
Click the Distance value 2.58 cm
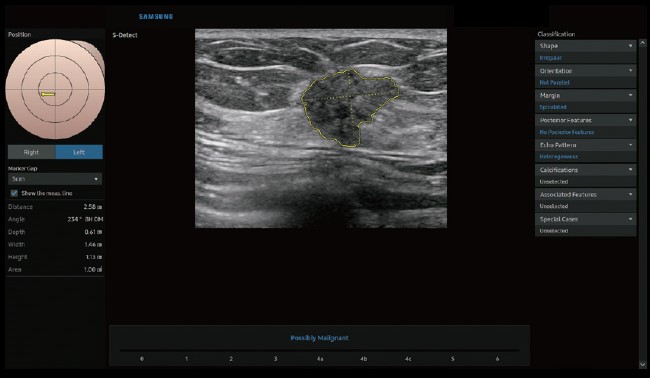[x=93, y=207]
